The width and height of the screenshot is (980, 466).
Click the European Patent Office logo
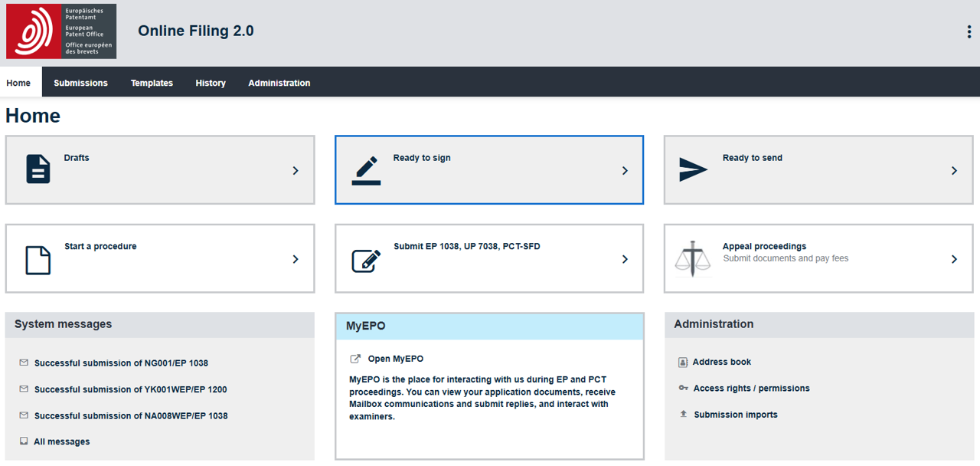[61, 31]
